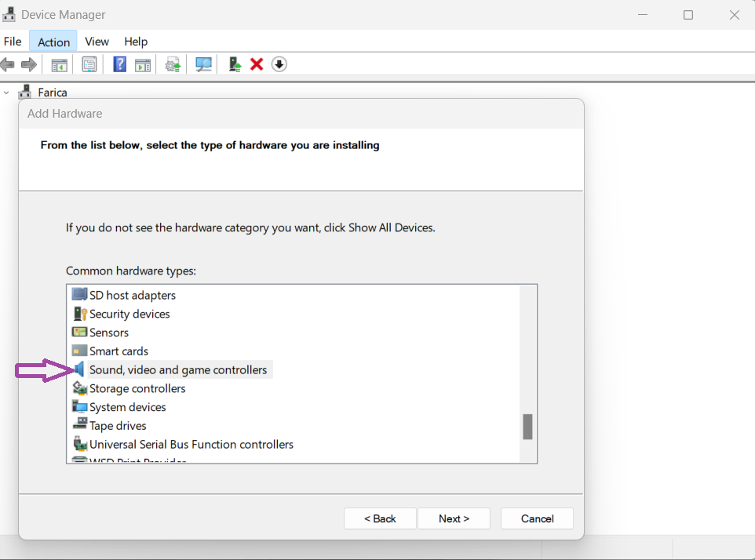Image resolution: width=755 pixels, height=560 pixels.
Task: Cancel the Add Hardware wizard
Action: (x=537, y=518)
